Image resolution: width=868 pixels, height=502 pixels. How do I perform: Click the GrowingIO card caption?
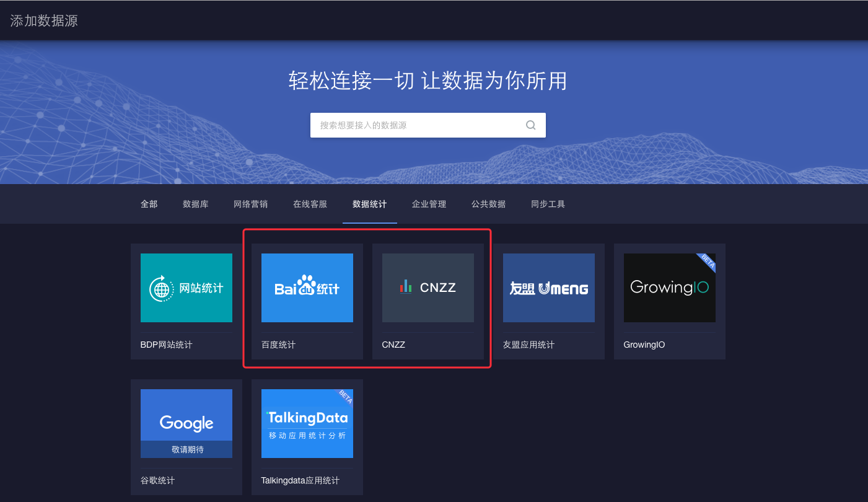644,345
